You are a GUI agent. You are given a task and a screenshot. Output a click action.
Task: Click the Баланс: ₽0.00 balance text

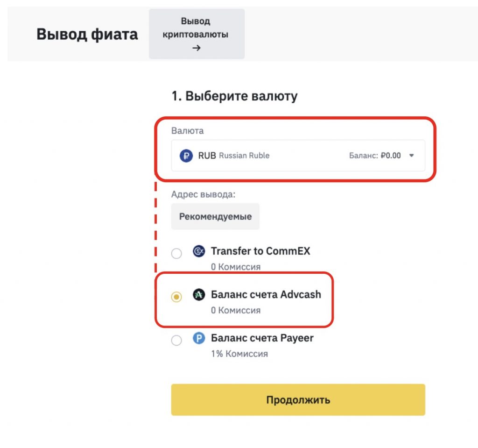pos(375,156)
